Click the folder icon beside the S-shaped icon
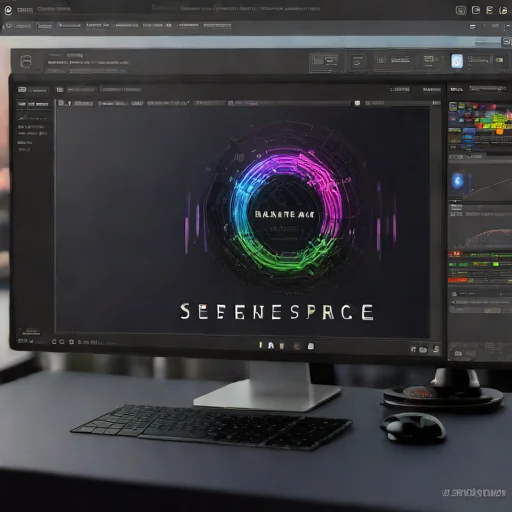 coord(423,350)
